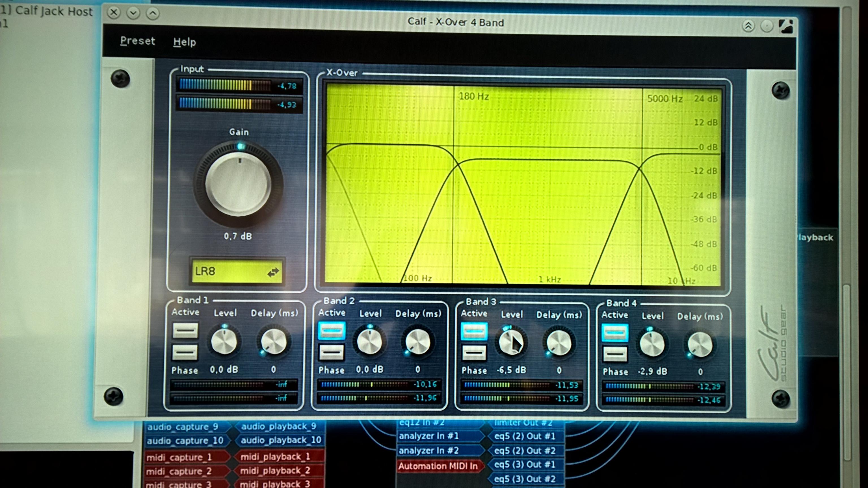
Task: Click the Band 2 Level knob
Action: click(x=369, y=342)
